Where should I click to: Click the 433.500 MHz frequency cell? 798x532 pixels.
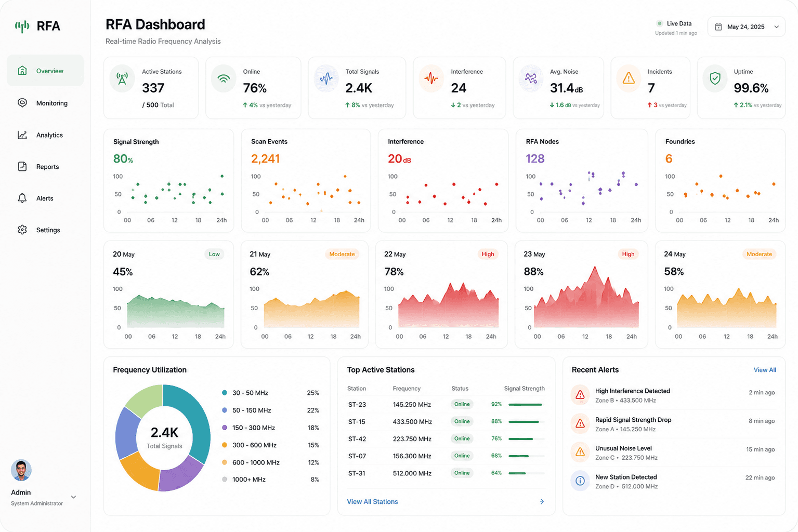pyautogui.click(x=412, y=422)
